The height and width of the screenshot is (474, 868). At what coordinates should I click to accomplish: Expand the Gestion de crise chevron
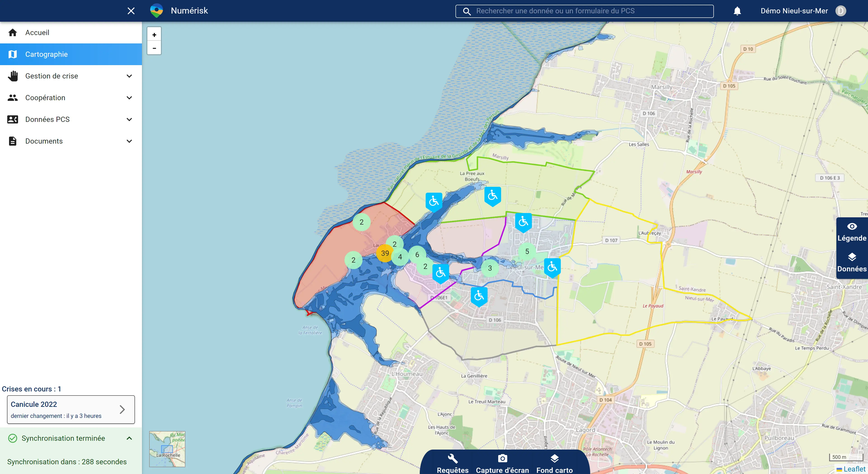(129, 76)
